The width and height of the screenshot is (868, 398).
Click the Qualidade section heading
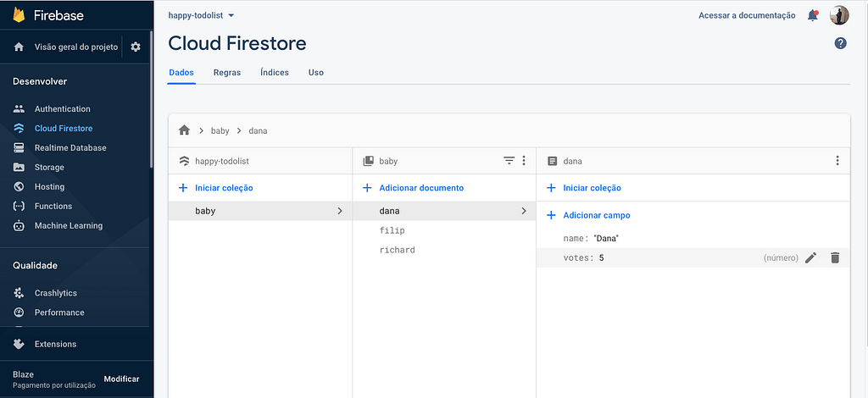coord(35,265)
